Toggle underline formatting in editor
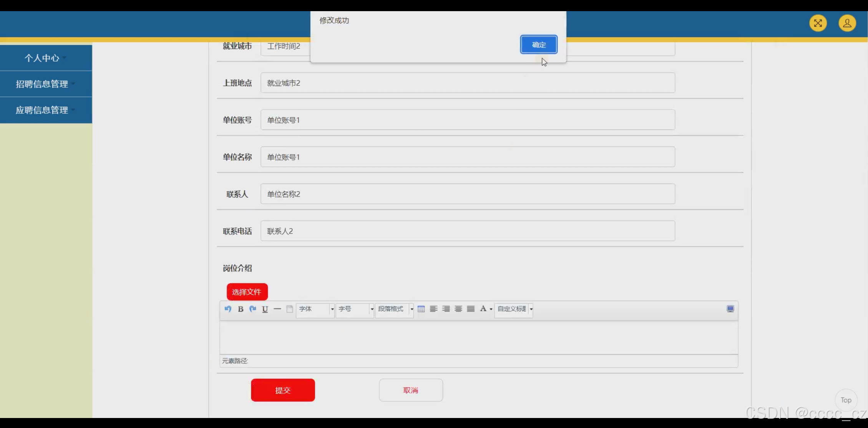This screenshot has height=428, width=868. (265, 309)
